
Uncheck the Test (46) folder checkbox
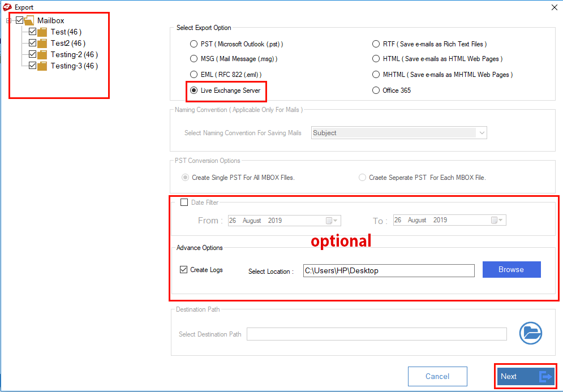pos(32,32)
